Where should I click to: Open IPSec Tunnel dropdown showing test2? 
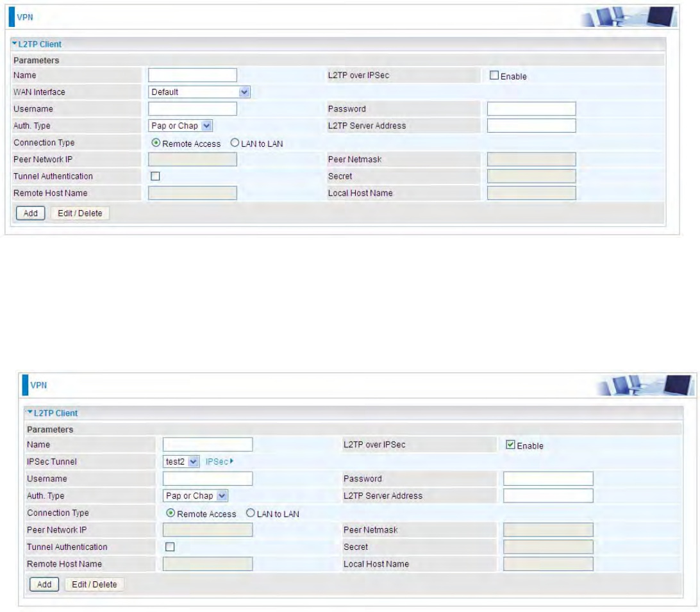pyautogui.click(x=180, y=461)
